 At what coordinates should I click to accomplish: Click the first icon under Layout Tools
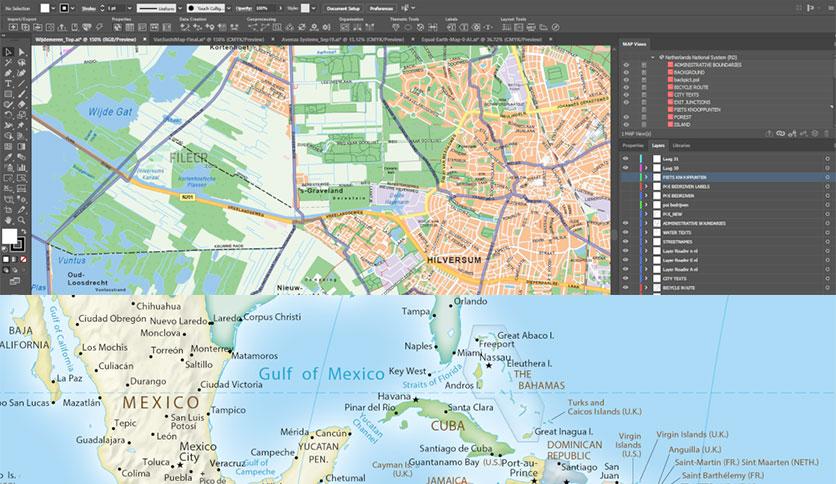507,27
